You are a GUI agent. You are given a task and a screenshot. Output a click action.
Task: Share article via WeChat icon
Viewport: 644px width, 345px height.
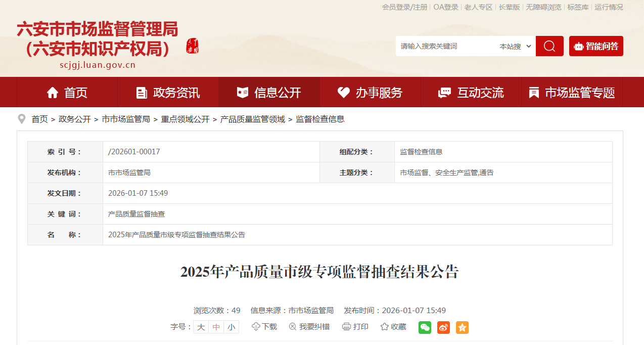coord(425,327)
